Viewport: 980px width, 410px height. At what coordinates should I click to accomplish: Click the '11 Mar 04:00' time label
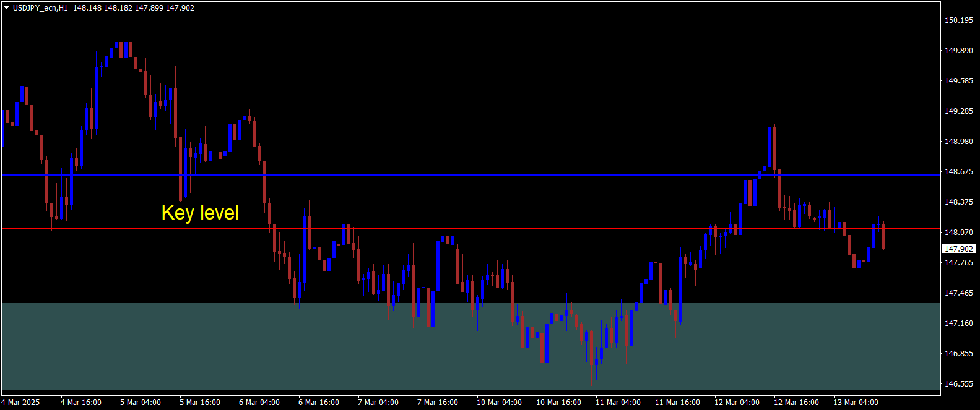[x=618, y=403]
